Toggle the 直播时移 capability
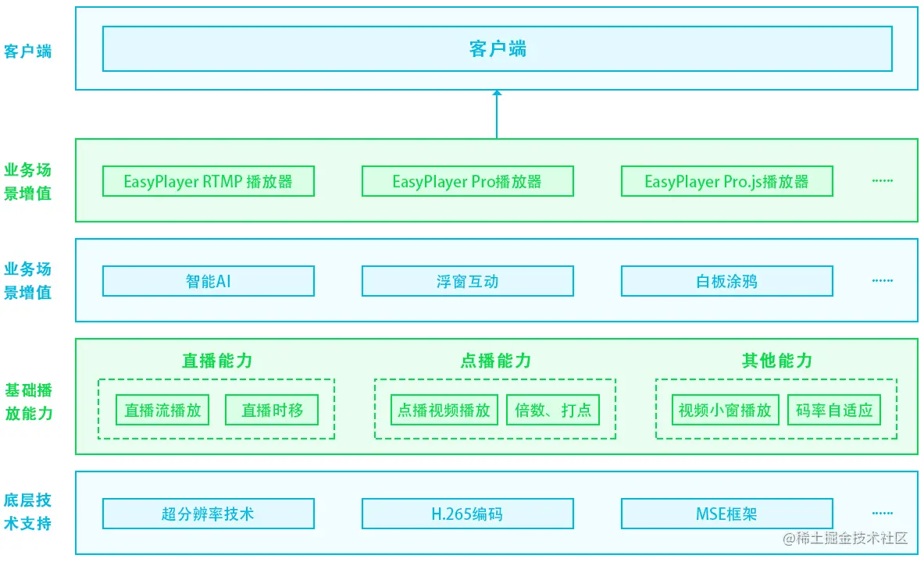924x562 pixels. tap(272, 410)
